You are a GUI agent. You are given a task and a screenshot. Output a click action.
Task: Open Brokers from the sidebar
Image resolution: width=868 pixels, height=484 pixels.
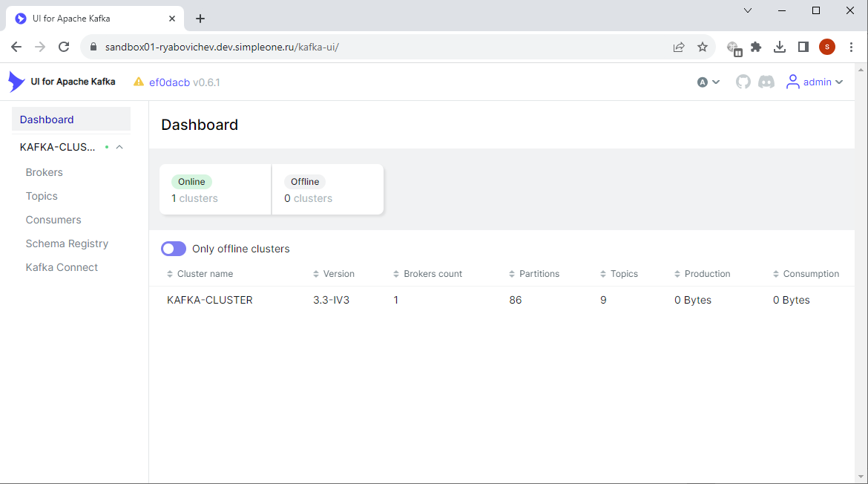coord(45,172)
